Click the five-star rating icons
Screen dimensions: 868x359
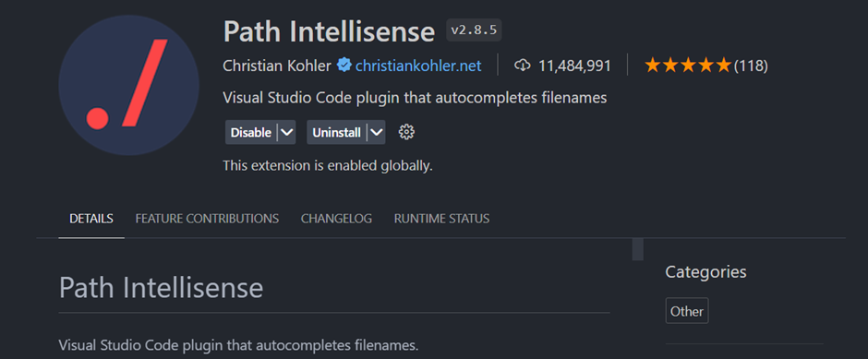(688, 66)
